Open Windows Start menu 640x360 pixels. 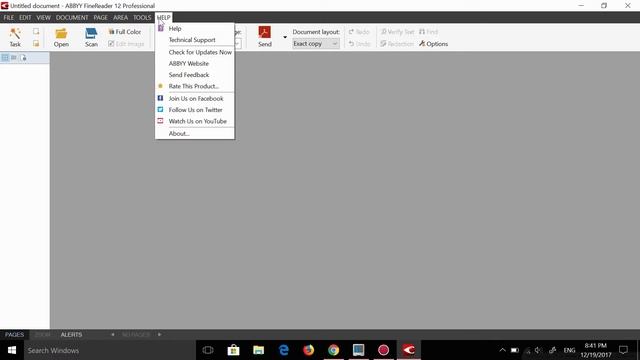click(x=12, y=350)
